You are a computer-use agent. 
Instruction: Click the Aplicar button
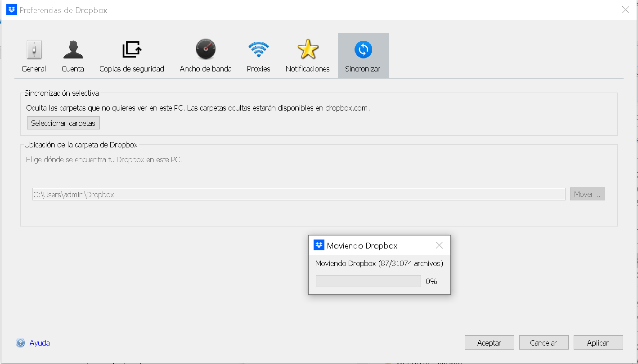598,342
